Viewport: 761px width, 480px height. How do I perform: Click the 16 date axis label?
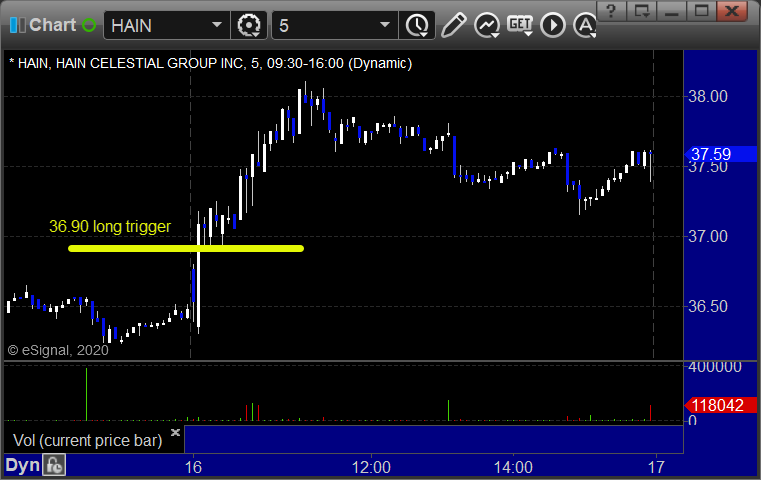coord(193,467)
